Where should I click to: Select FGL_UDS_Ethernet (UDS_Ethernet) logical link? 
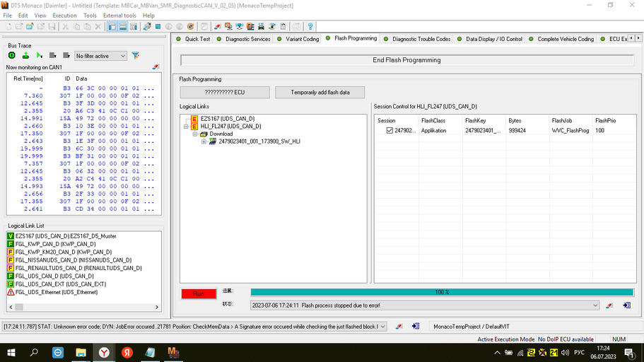coord(57,292)
